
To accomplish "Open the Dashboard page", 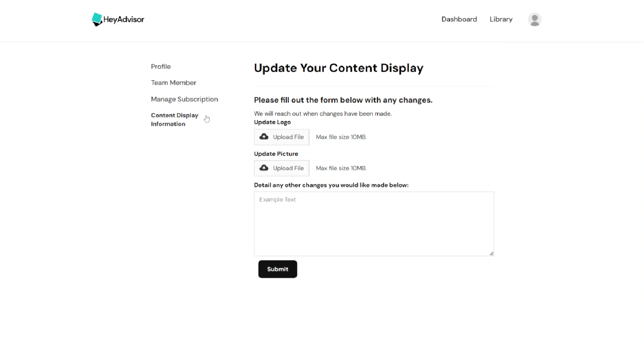I will tap(459, 19).
